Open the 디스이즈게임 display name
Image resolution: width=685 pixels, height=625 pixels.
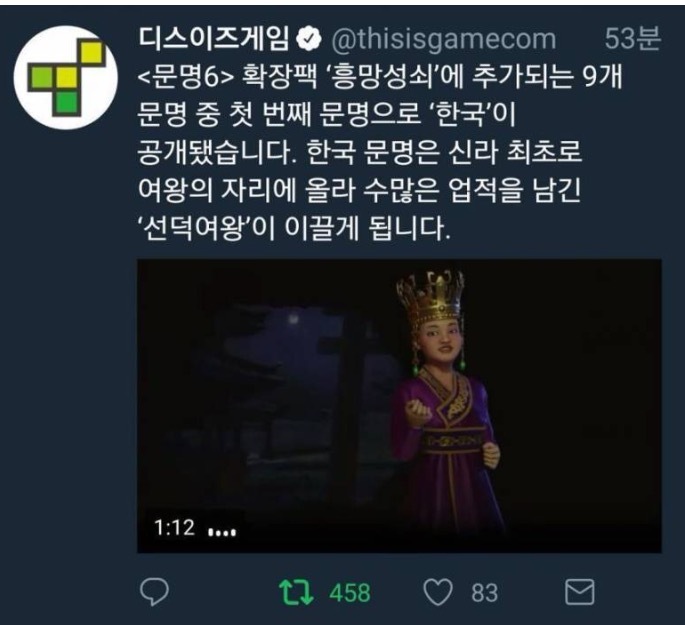point(214,39)
